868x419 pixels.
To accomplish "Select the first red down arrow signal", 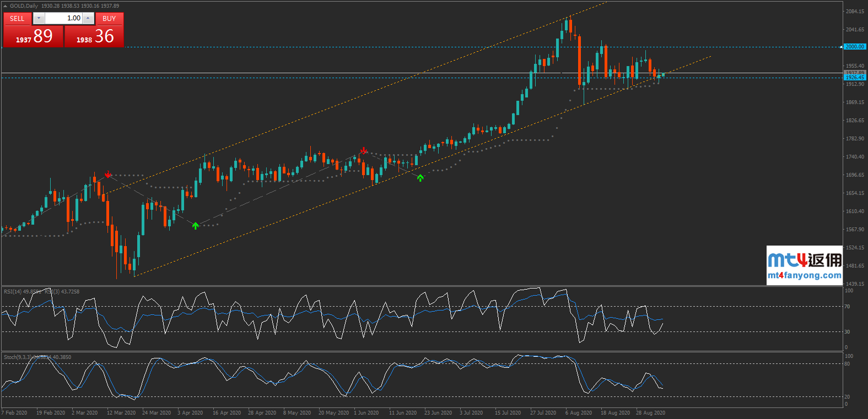I will pos(108,174).
